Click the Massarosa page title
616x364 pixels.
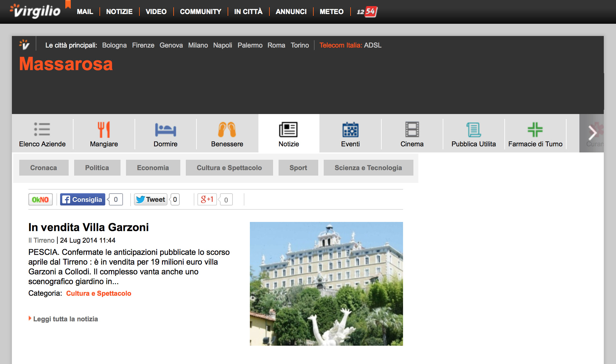[66, 64]
